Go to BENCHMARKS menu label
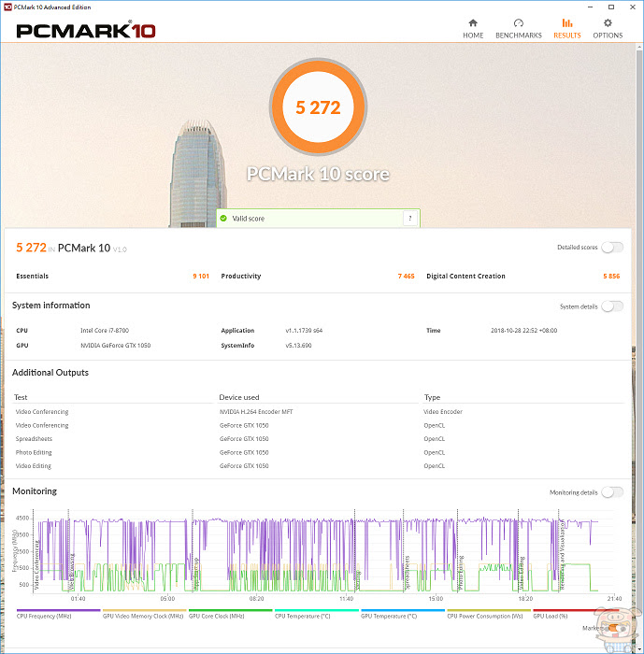The width and height of the screenshot is (644, 654). (x=519, y=36)
